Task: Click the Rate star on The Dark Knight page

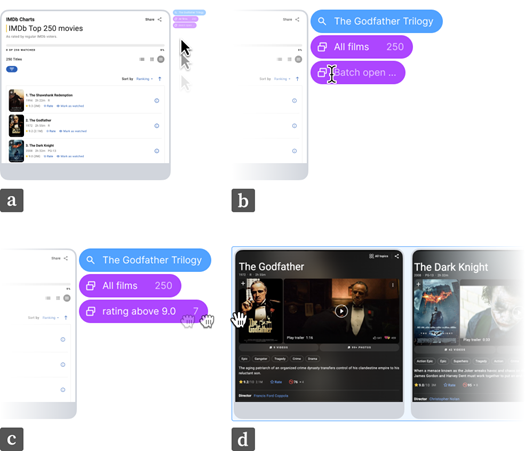Action: [450, 385]
